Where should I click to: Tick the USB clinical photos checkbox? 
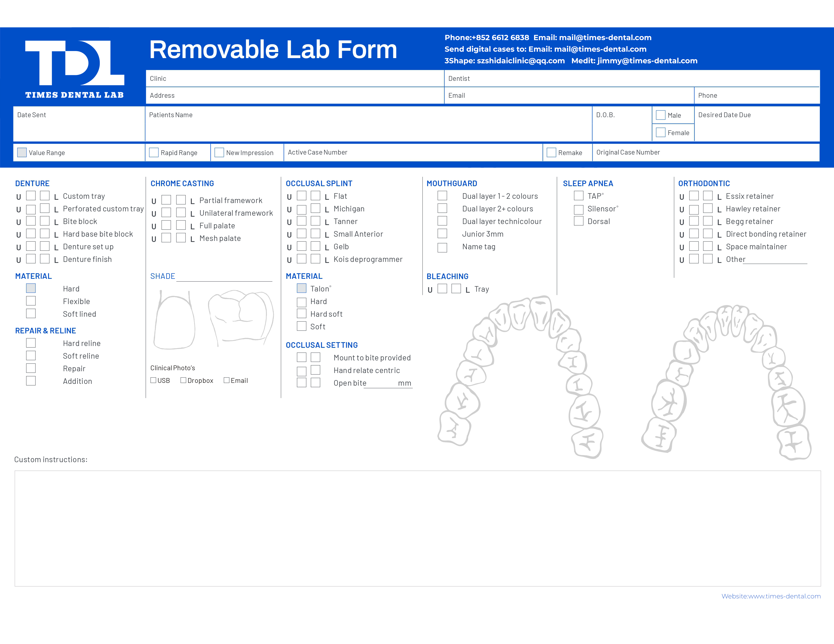point(153,380)
